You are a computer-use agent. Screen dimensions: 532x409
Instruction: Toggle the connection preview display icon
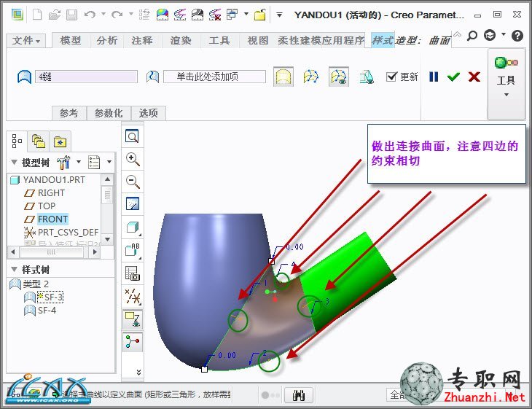point(339,77)
